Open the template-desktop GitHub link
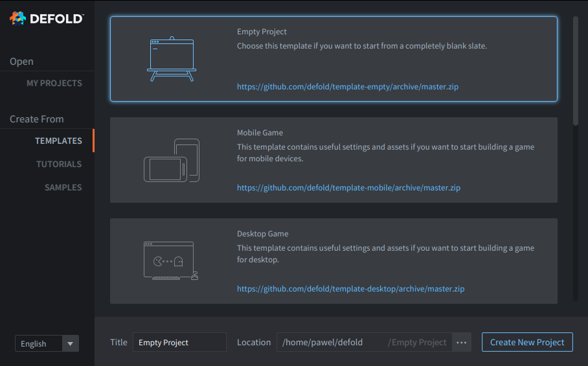This screenshot has height=366, width=588. point(350,289)
